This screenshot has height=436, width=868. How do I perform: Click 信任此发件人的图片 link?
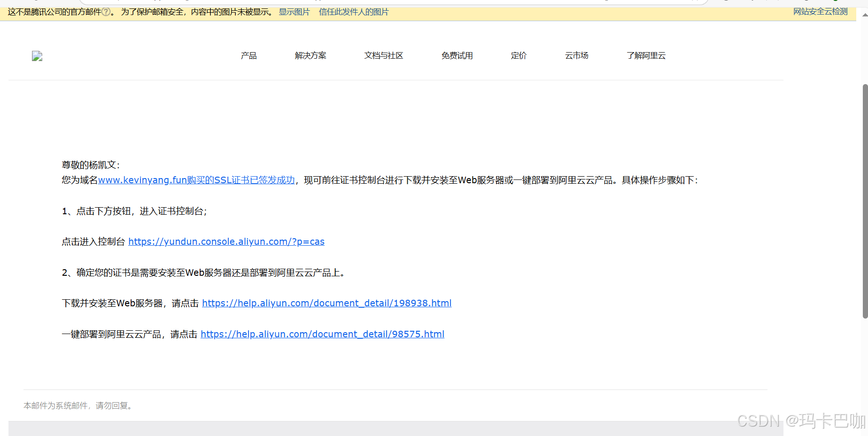tap(354, 12)
